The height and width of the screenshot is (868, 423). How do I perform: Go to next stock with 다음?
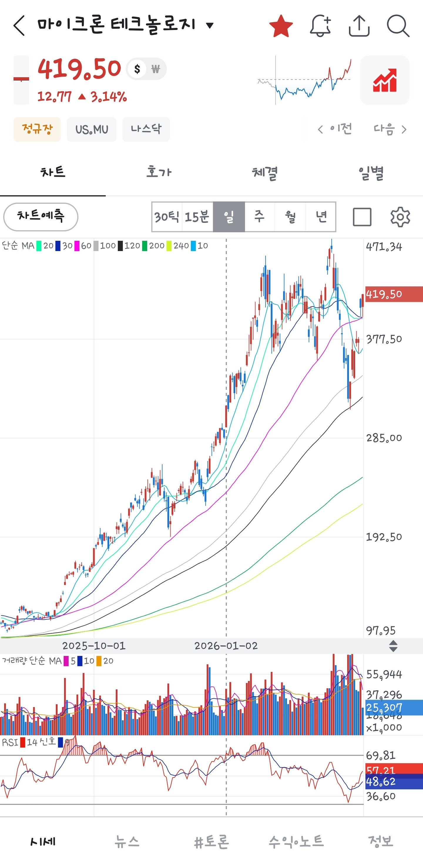[390, 129]
